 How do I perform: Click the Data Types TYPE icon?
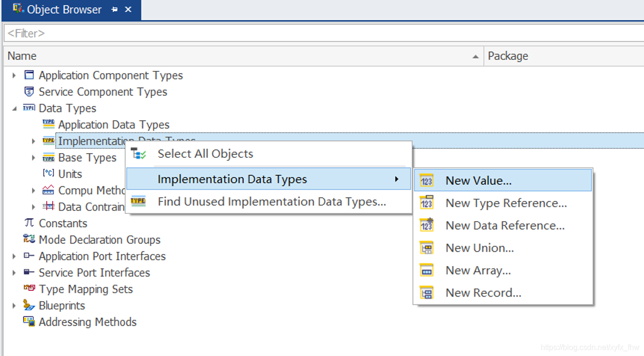(x=29, y=108)
